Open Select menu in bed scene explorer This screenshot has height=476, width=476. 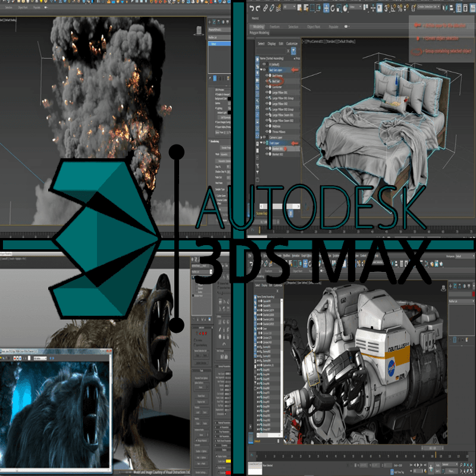[261, 43]
